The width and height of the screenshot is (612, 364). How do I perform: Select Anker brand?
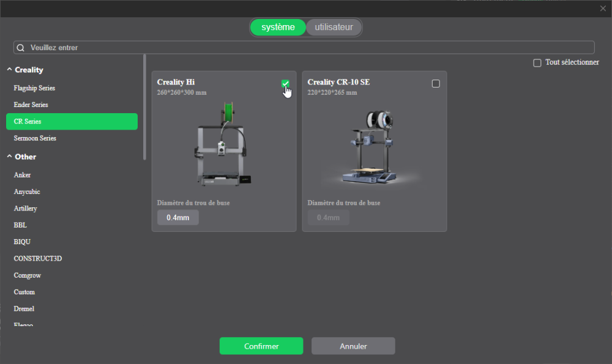(72, 175)
